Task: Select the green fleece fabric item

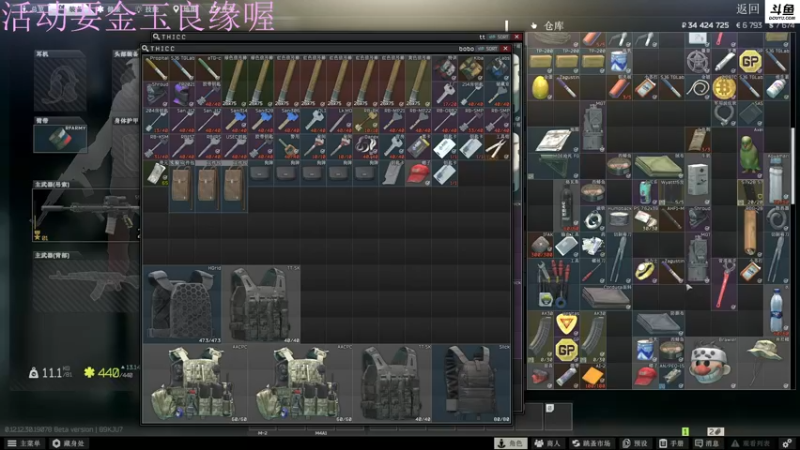Action: (x=658, y=166)
